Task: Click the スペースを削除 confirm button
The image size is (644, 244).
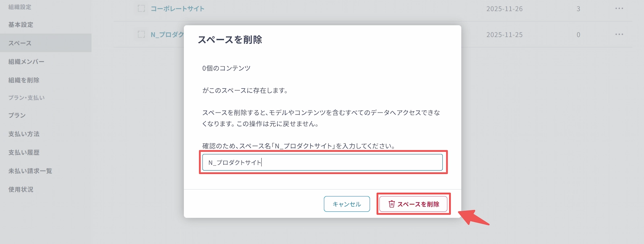Action: [413, 204]
